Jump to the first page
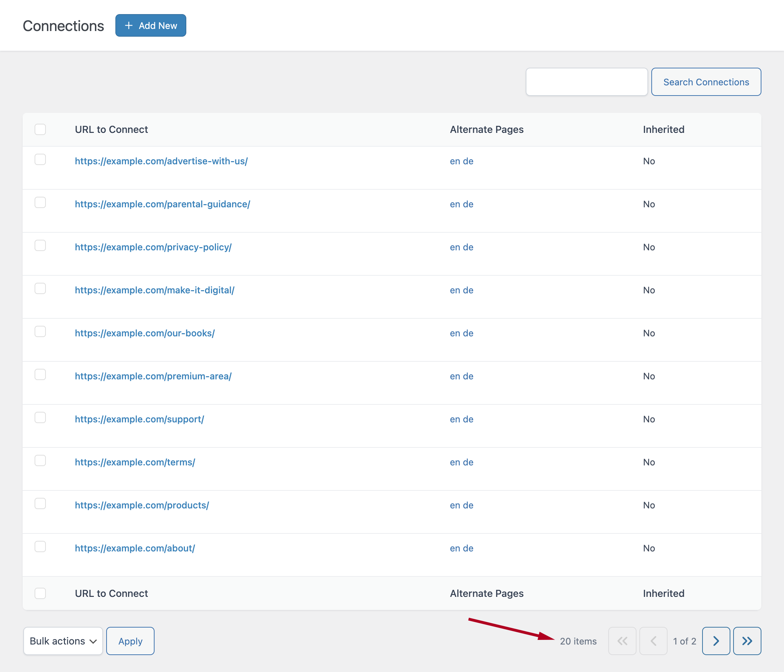Screen dimensions: 784x672 coord(622,641)
